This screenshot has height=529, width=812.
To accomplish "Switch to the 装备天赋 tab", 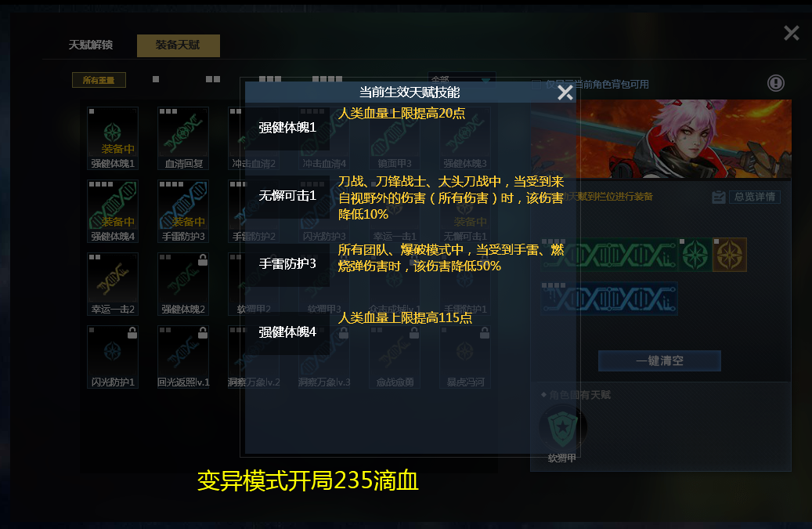I will [179, 45].
